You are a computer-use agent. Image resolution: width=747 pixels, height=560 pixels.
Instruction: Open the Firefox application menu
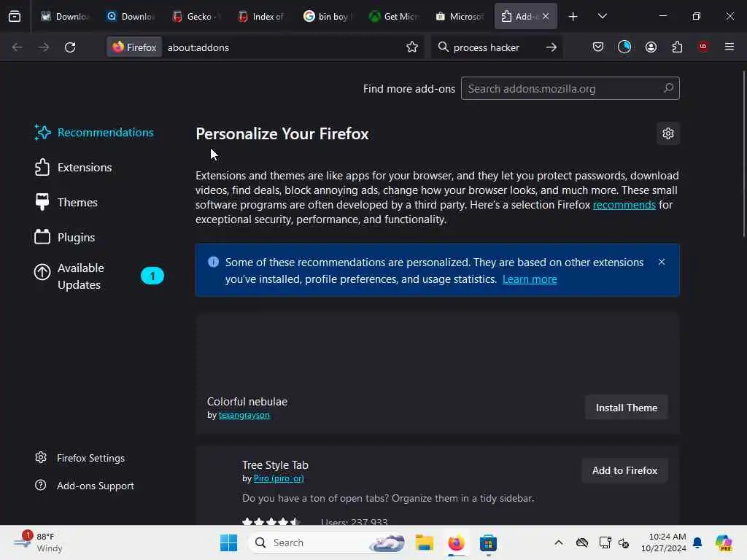pos(729,47)
